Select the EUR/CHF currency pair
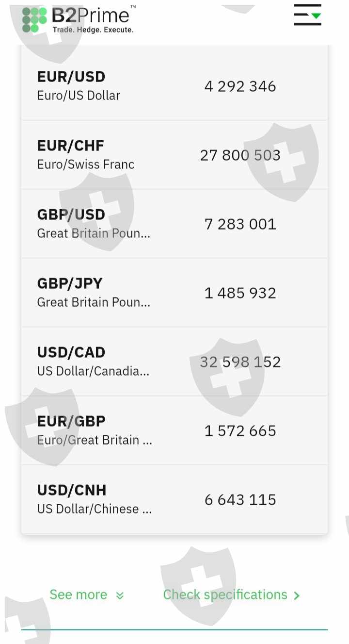Screen dimensions: 349x644 pos(71,146)
